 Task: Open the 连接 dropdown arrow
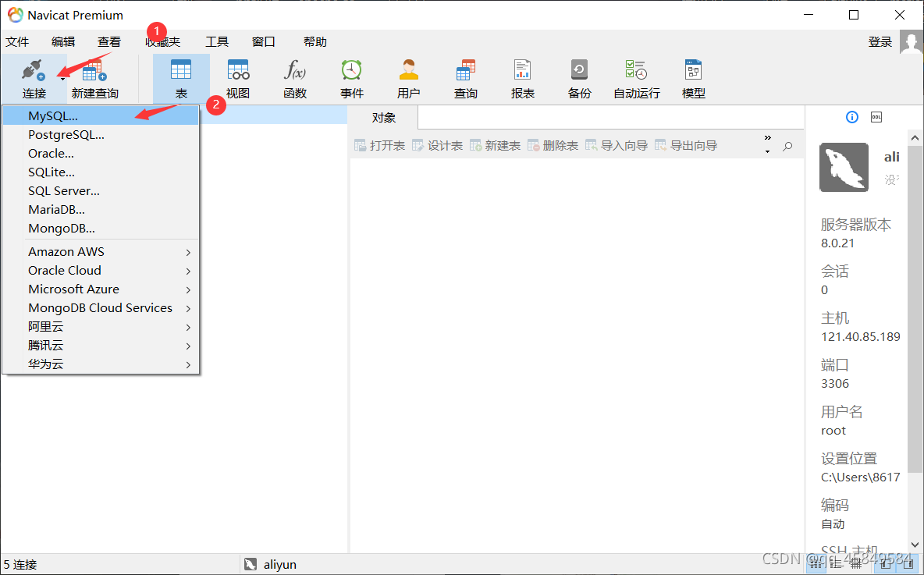pos(62,79)
